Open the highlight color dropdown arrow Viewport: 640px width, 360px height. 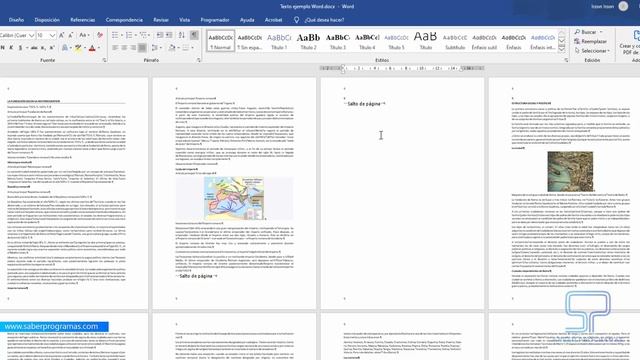tap(84, 48)
